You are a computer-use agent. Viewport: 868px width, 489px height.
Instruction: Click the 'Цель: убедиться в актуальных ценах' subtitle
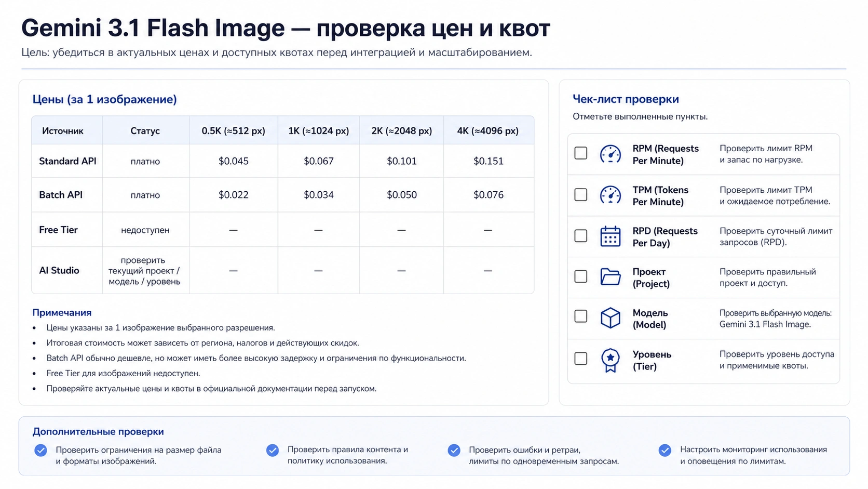pos(277,52)
